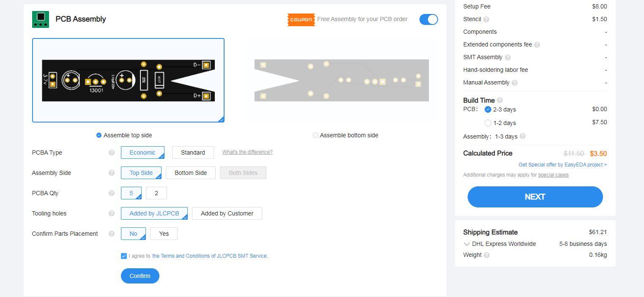Choose Bottom Side for assembly

(x=191, y=173)
